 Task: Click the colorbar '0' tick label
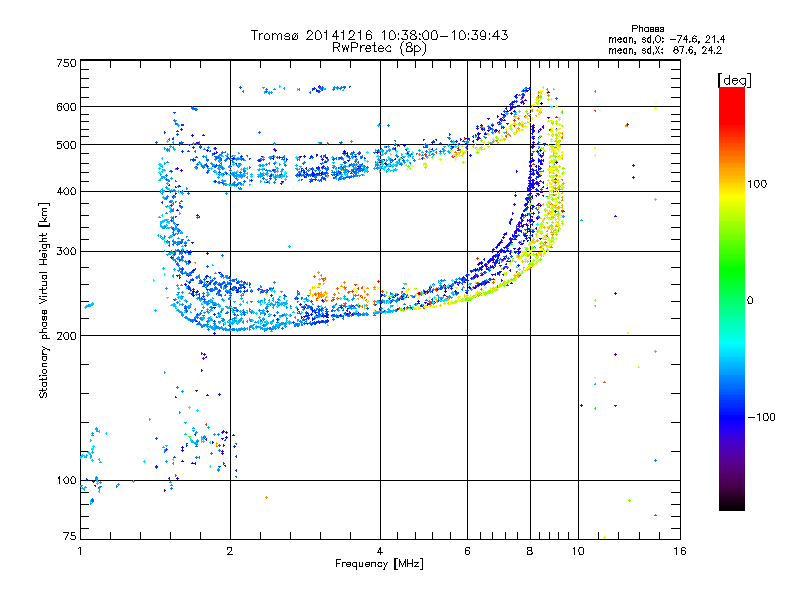pos(750,300)
